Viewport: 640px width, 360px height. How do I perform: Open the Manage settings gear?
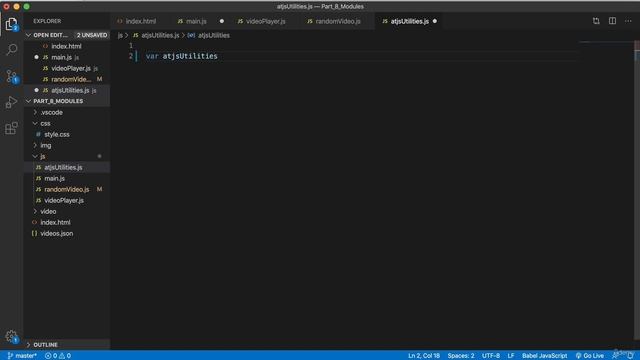(x=11, y=337)
